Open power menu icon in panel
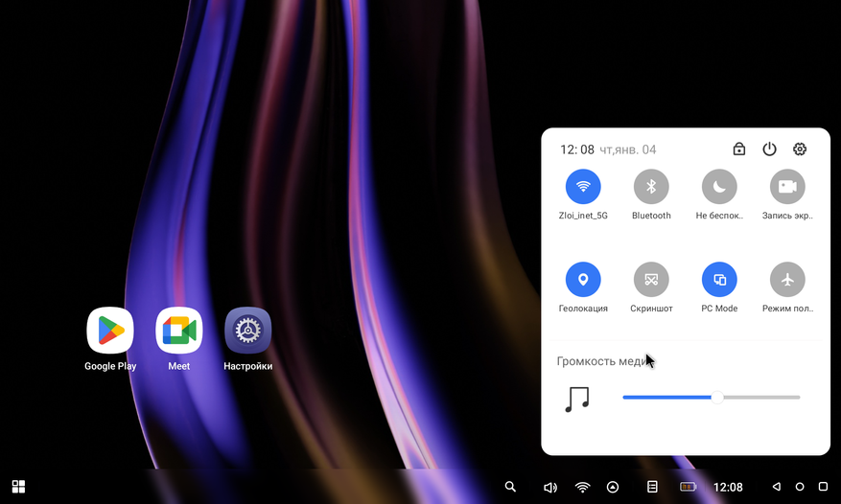This screenshot has width=841, height=504. [x=769, y=149]
